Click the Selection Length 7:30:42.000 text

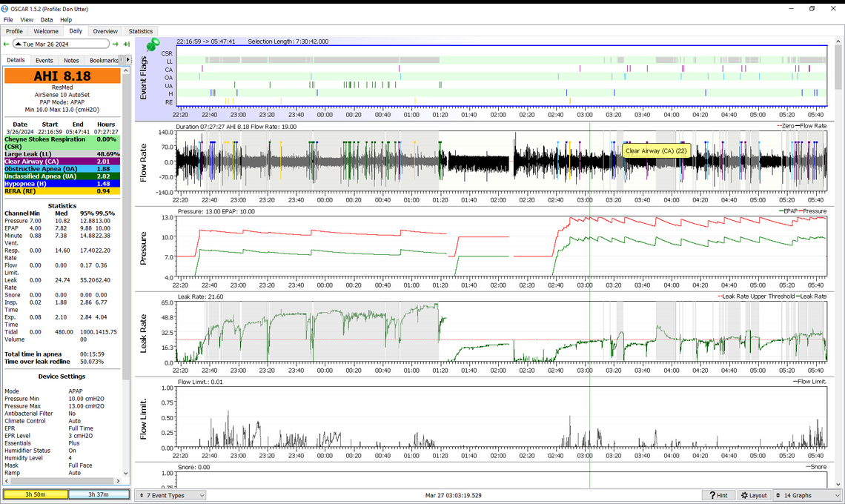(x=288, y=42)
